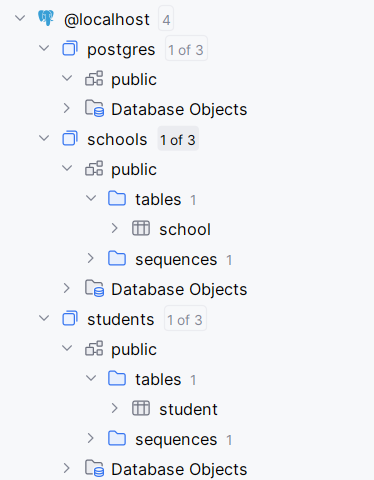Click the Database Objects folder icon under schools

pos(94,288)
